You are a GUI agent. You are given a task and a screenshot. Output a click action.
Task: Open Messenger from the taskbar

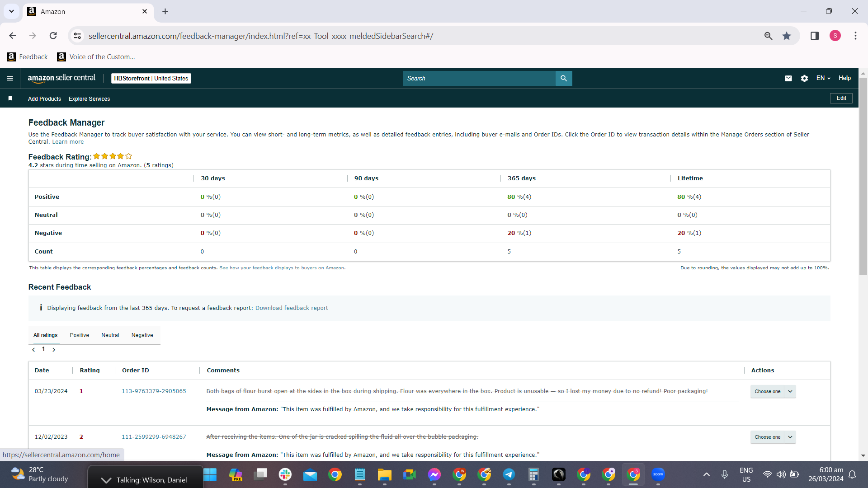[434, 474]
